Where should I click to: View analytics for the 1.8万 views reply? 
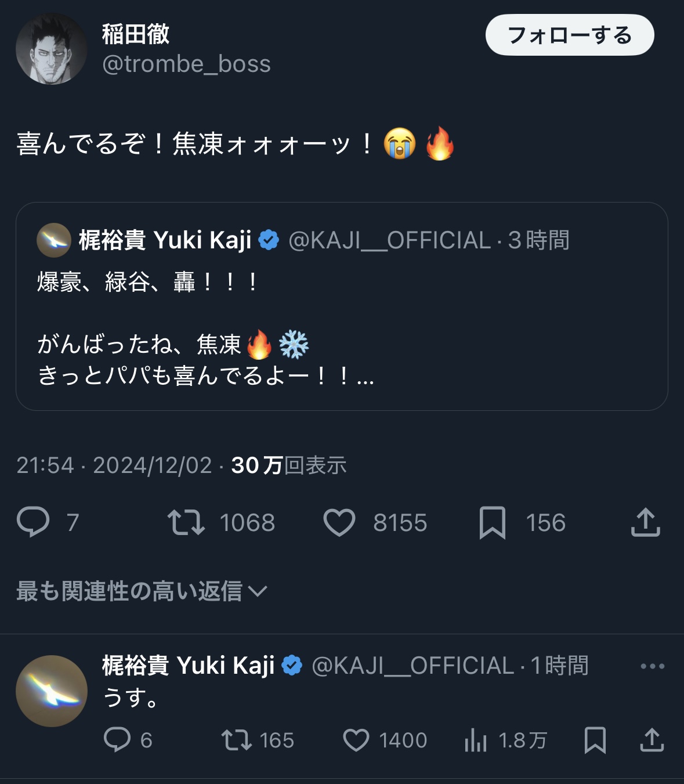(476, 740)
